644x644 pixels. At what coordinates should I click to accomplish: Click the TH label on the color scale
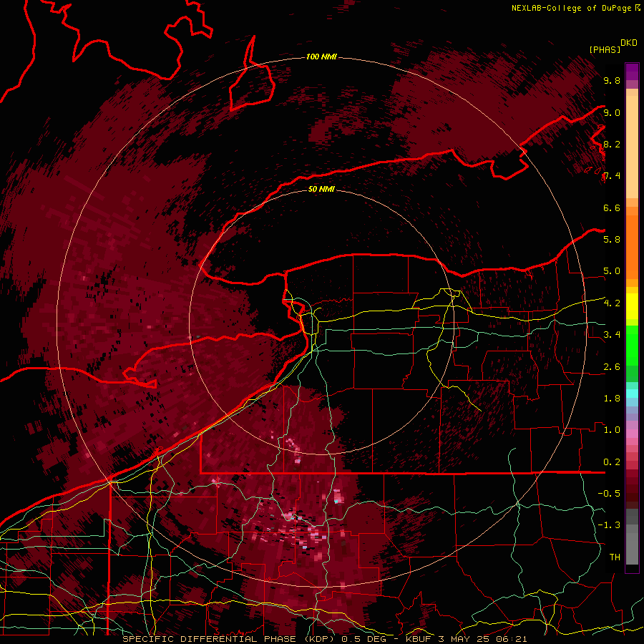(615, 557)
